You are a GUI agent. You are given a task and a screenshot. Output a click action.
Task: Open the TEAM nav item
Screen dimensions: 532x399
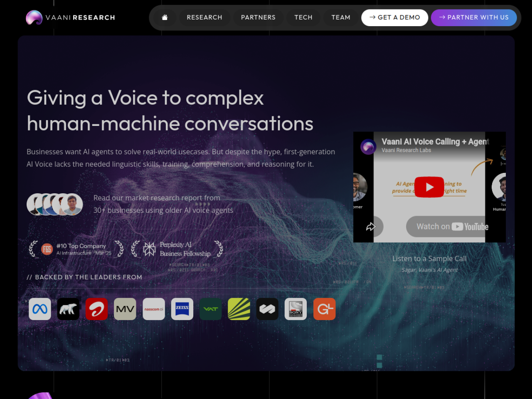click(x=341, y=17)
